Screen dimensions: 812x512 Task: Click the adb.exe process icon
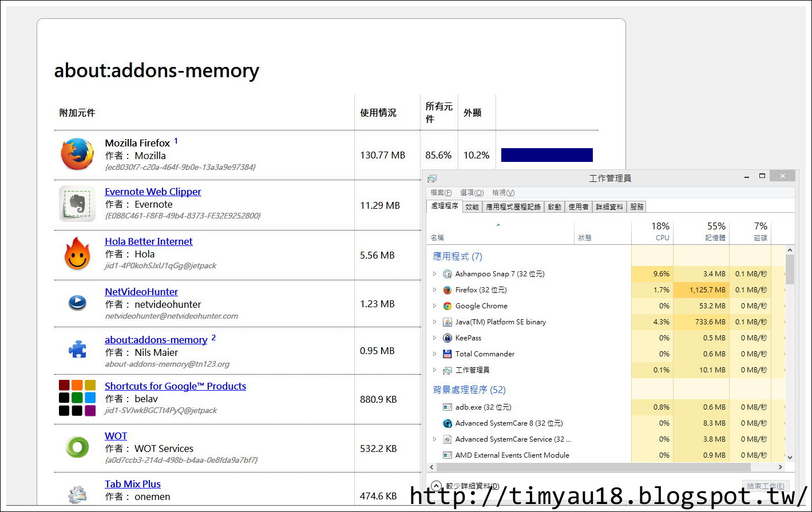click(x=447, y=407)
